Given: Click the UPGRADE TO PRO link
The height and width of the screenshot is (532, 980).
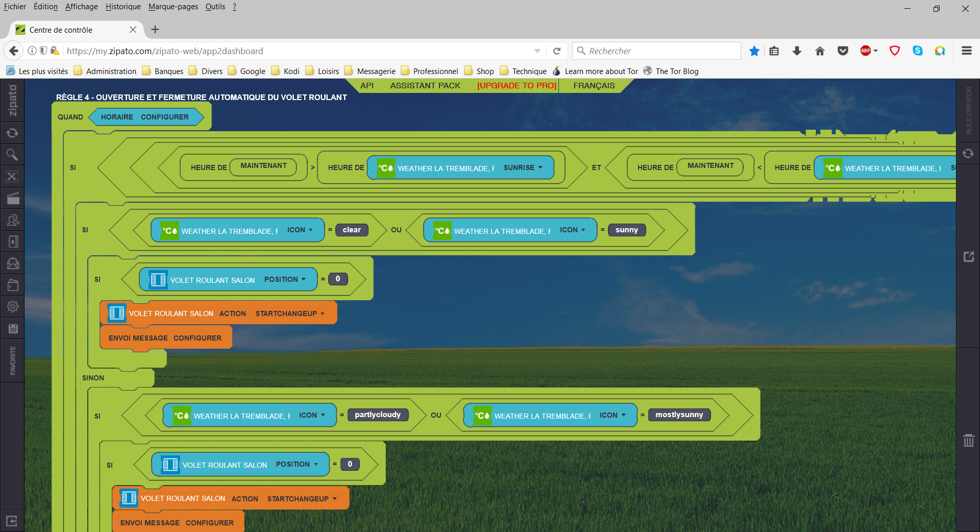Looking at the screenshot, I should point(517,85).
